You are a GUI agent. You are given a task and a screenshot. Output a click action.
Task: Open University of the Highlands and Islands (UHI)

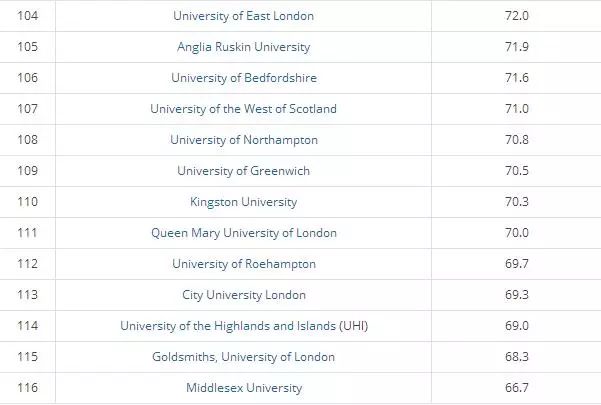coord(244,326)
